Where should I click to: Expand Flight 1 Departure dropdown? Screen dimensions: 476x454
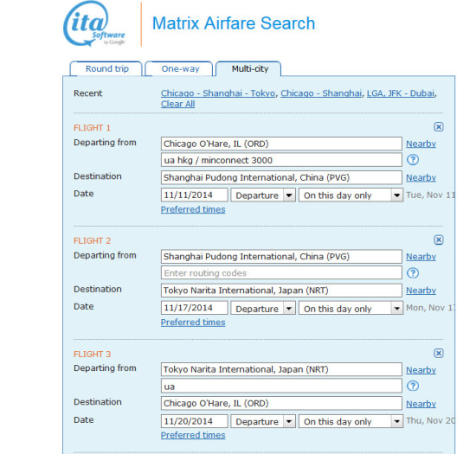263,195
